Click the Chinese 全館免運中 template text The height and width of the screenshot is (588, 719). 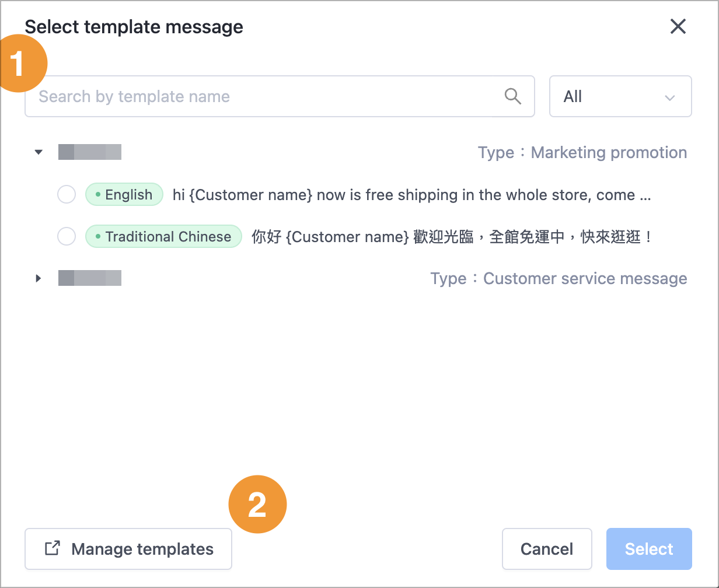click(452, 237)
